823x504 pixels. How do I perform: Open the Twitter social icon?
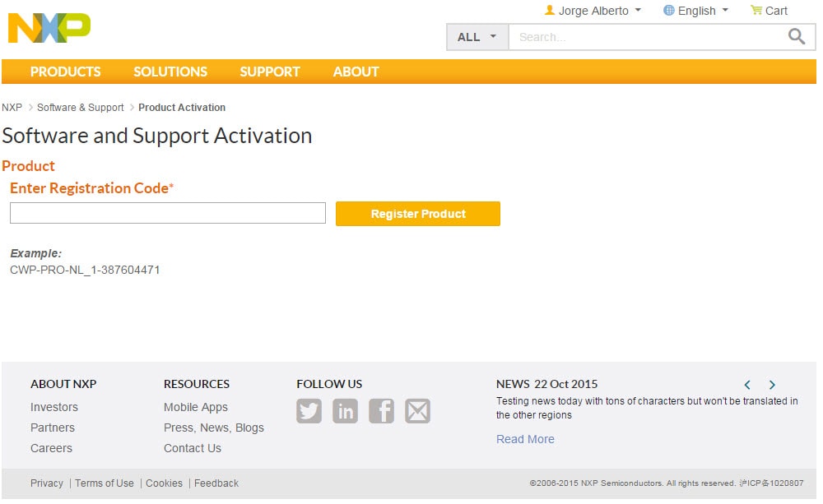309,410
